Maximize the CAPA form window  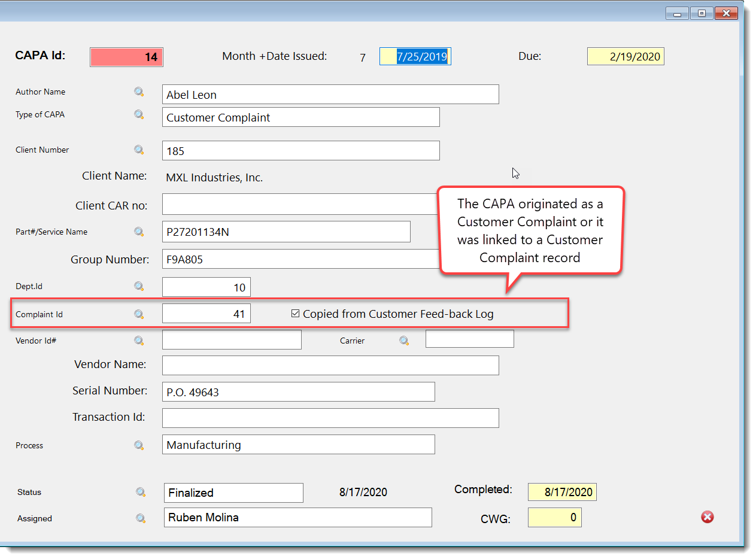coord(702,13)
